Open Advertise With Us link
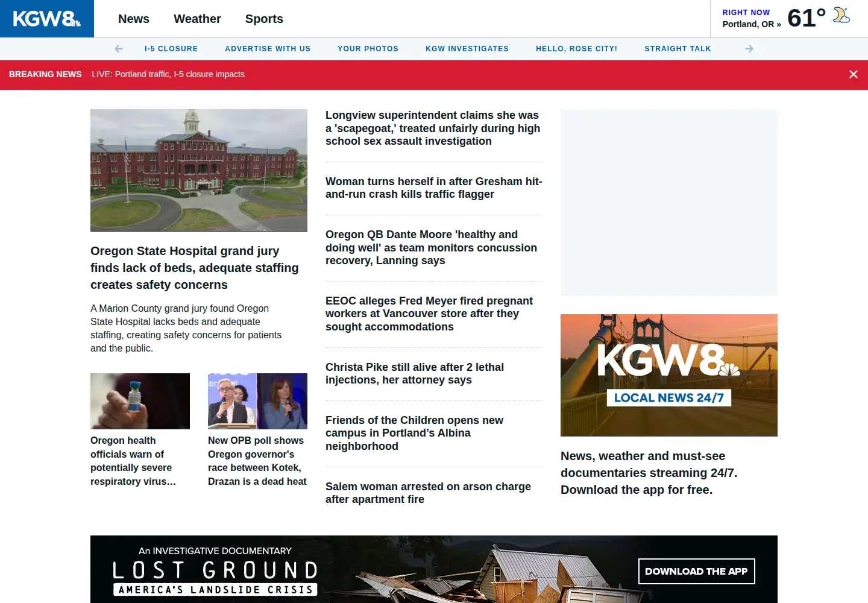The image size is (868, 603). 268,49
